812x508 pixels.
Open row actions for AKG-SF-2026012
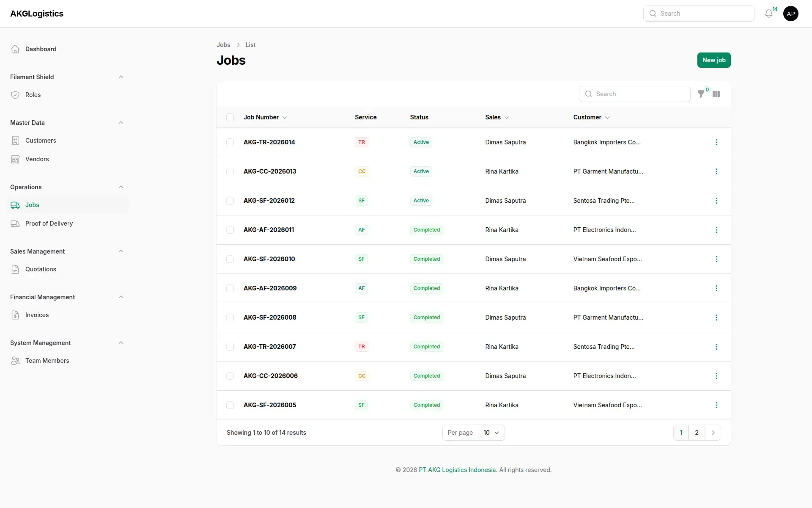point(716,201)
